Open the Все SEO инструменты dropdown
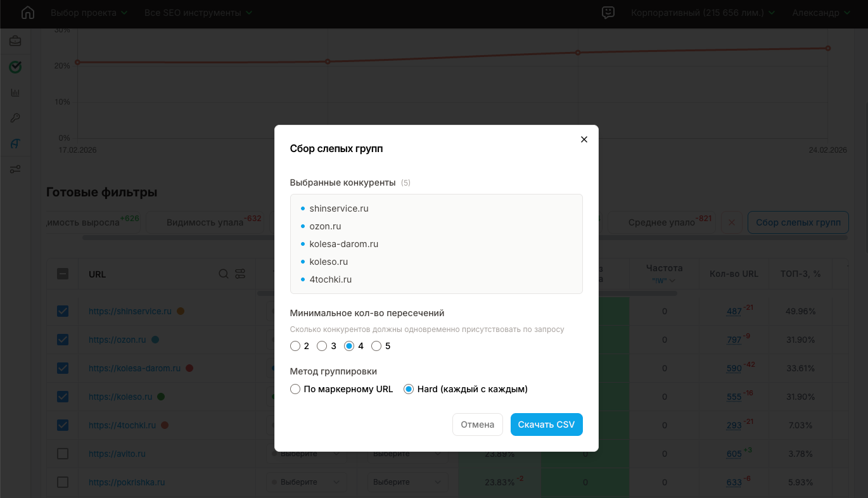The image size is (868, 498). [198, 13]
